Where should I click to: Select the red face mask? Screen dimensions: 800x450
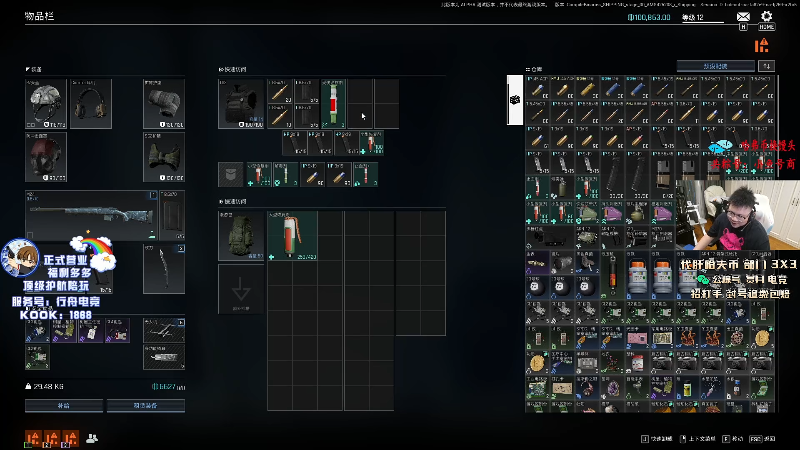click(46, 157)
